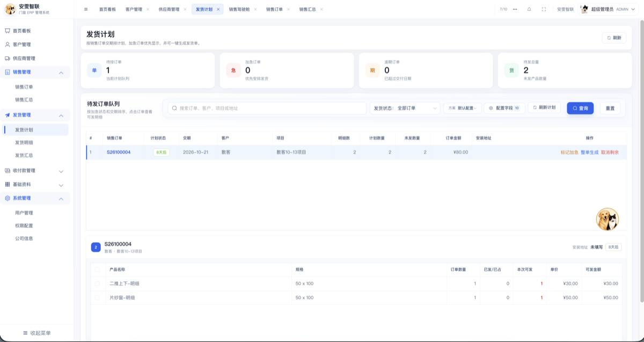This screenshot has height=342, width=644.
Task: Click 整单生成 link for S26100004
Action: click(x=589, y=152)
